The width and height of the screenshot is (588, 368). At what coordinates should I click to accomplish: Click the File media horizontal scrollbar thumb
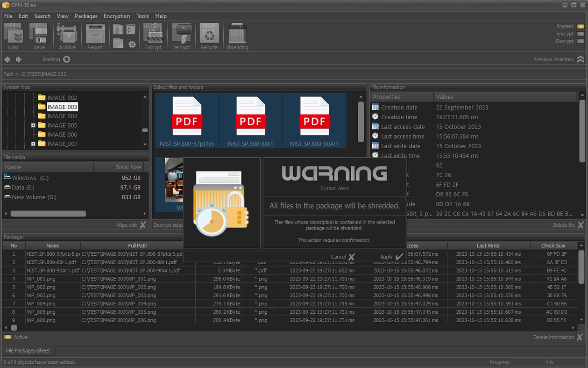[48, 214]
